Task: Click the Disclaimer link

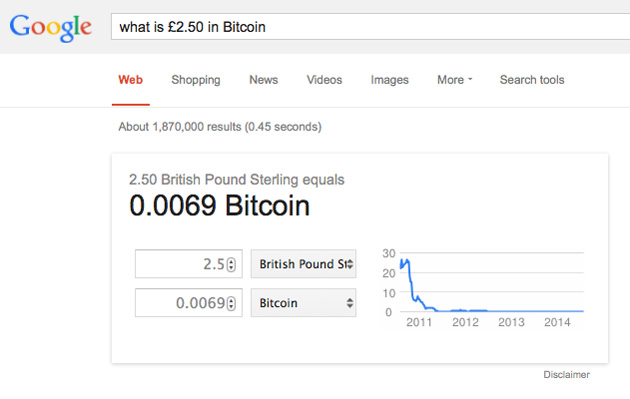Action: (x=567, y=374)
